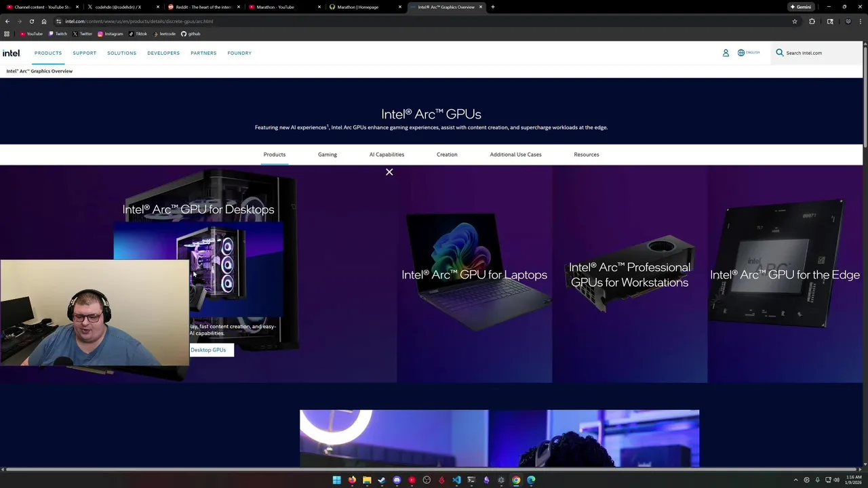Image resolution: width=868 pixels, height=488 pixels.
Task: Open File Explorer from the taskbar
Action: tap(367, 480)
